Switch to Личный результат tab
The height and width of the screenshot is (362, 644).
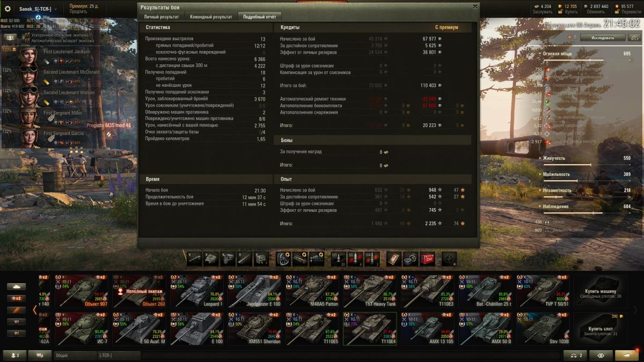pyautogui.click(x=162, y=17)
